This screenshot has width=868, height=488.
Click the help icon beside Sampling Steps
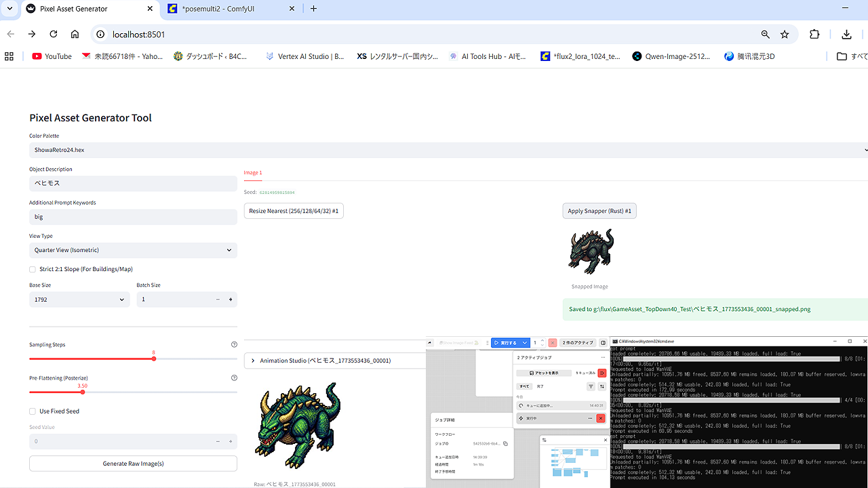[x=234, y=345]
